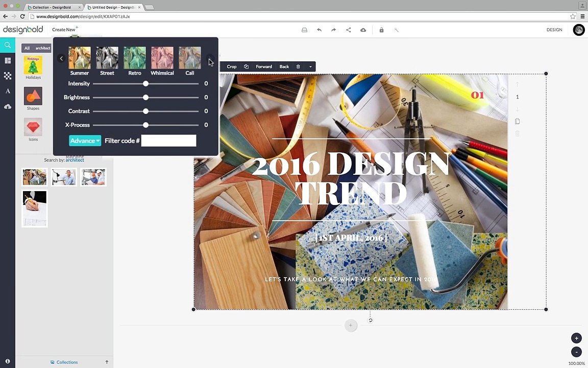Apply the Cali filter
Image resolution: width=588 pixels, height=368 pixels.
pyautogui.click(x=190, y=61)
